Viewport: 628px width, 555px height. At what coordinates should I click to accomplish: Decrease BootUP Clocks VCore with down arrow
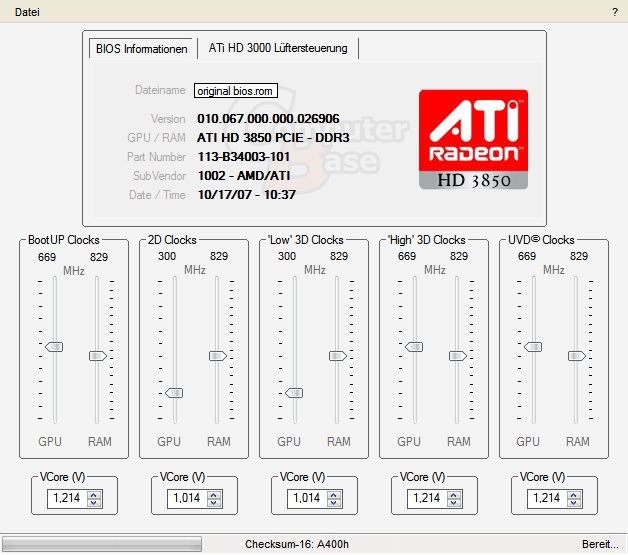coord(94,503)
